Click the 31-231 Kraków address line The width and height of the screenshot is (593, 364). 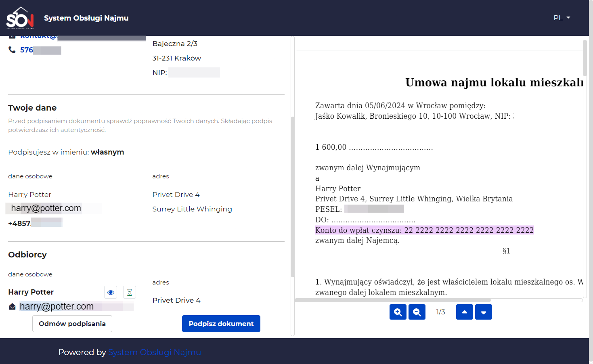[x=177, y=58]
